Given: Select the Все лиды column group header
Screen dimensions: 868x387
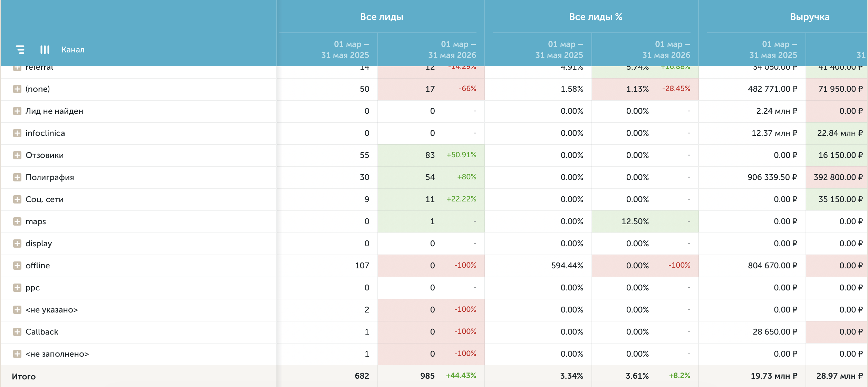Looking at the screenshot, I should tap(382, 17).
